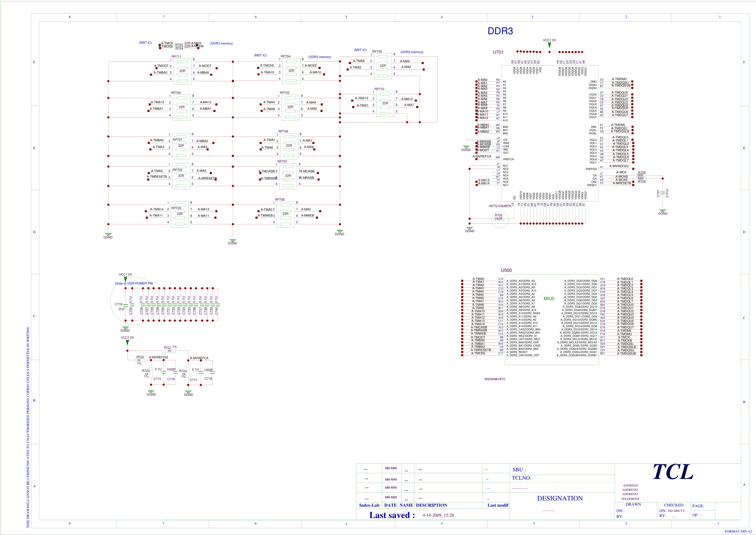Select capacitor C717 label
Image resolution: width=756 pixels, height=535 pixels.
pyautogui.click(x=193, y=380)
